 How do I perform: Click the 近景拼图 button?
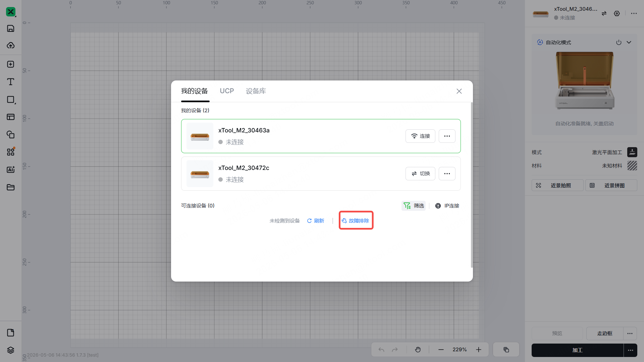click(611, 185)
